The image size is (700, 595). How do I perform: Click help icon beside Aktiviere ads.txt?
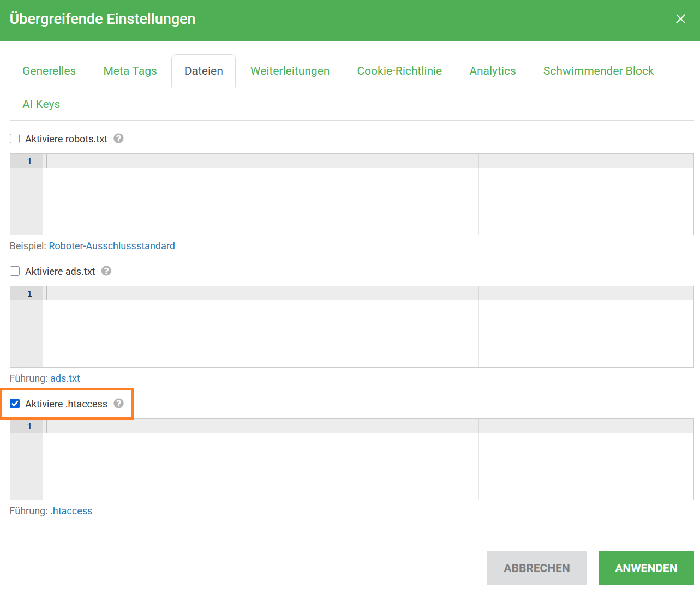[x=106, y=271]
